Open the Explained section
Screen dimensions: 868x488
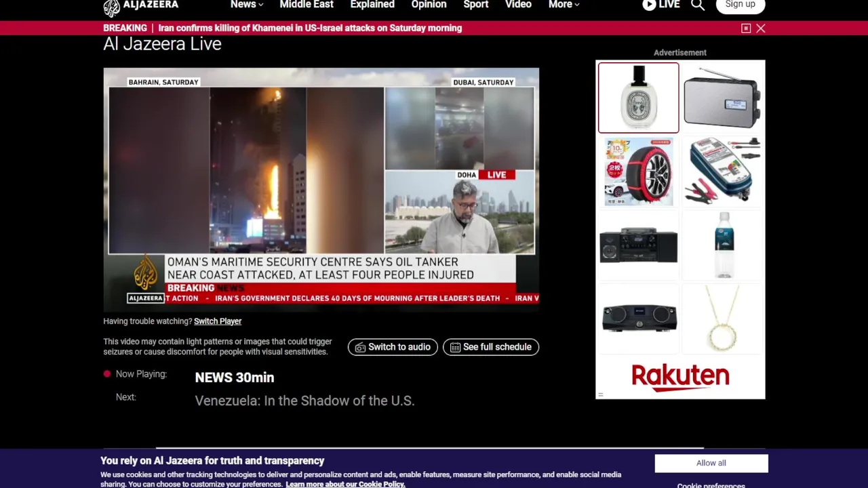(372, 5)
